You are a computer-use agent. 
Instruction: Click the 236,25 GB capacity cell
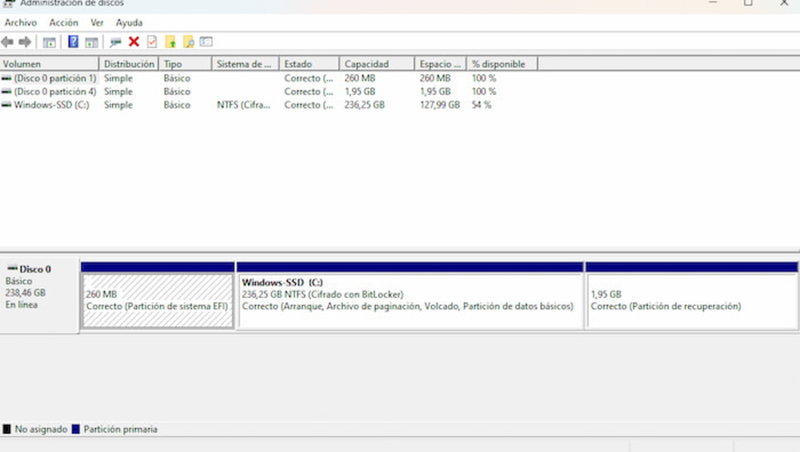(x=364, y=105)
